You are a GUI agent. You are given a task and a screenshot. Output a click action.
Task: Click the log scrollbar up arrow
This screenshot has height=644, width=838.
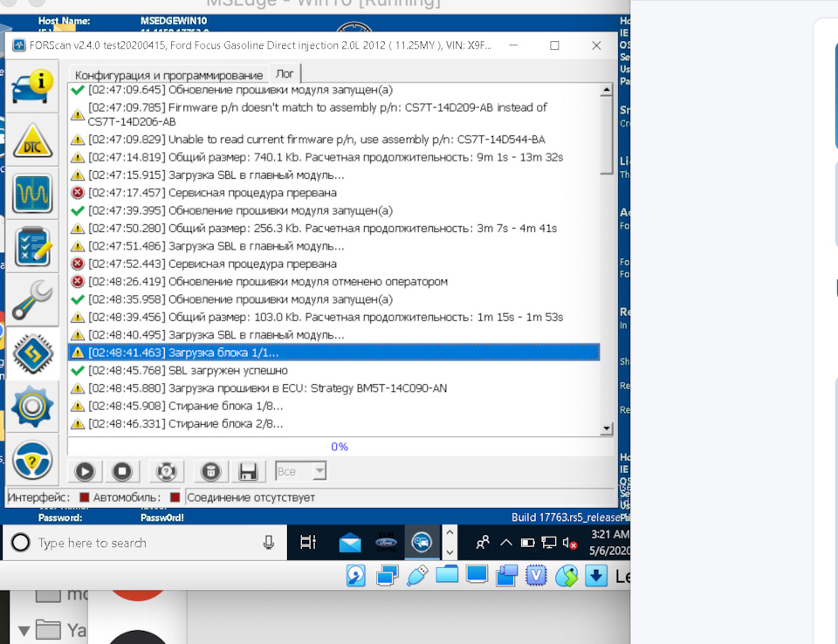tap(606, 91)
